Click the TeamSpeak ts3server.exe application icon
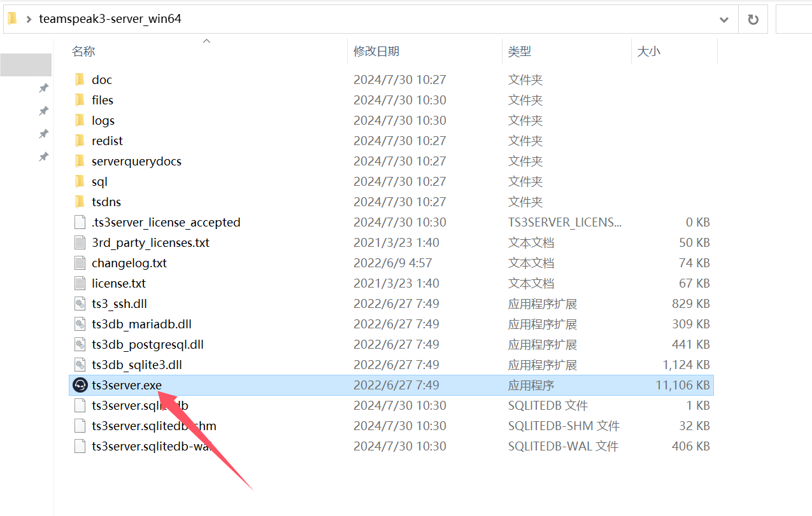Viewport: 812px width, 516px height. (x=80, y=385)
